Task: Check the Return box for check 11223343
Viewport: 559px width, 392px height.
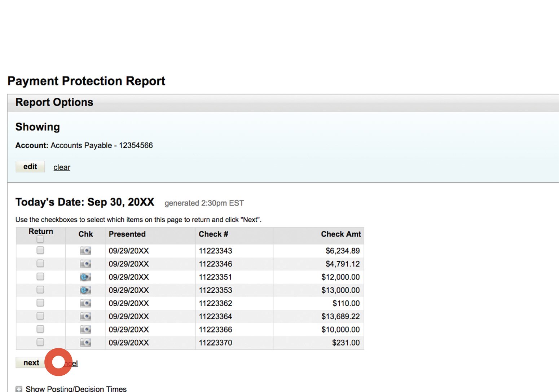Action: tap(40, 250)
